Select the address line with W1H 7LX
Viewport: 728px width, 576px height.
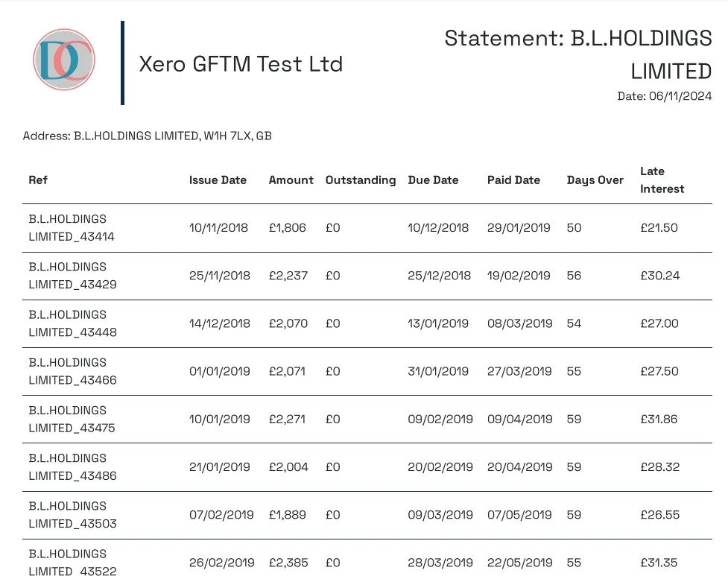(148, 136)
